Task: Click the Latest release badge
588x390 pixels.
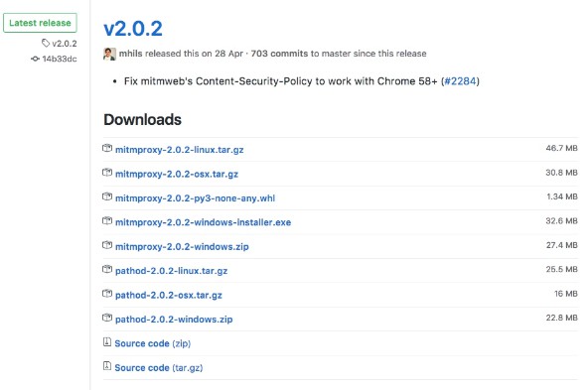Action: point(40,23)
